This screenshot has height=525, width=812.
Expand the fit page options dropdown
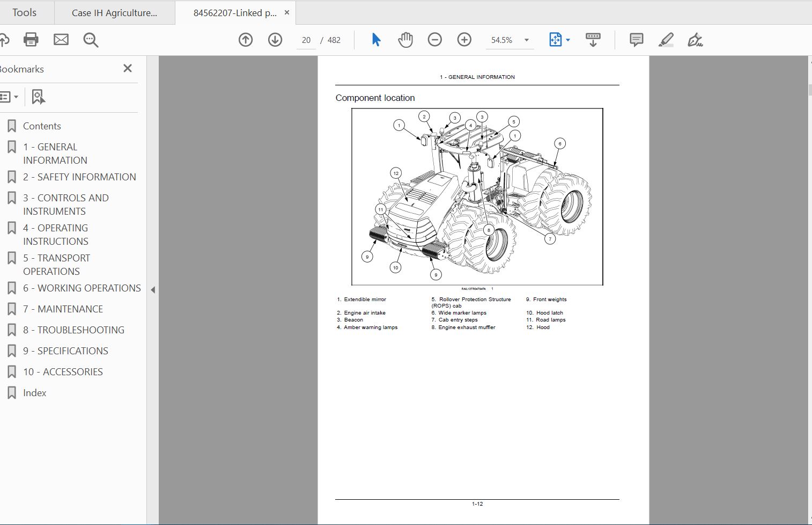click(568, 40)
